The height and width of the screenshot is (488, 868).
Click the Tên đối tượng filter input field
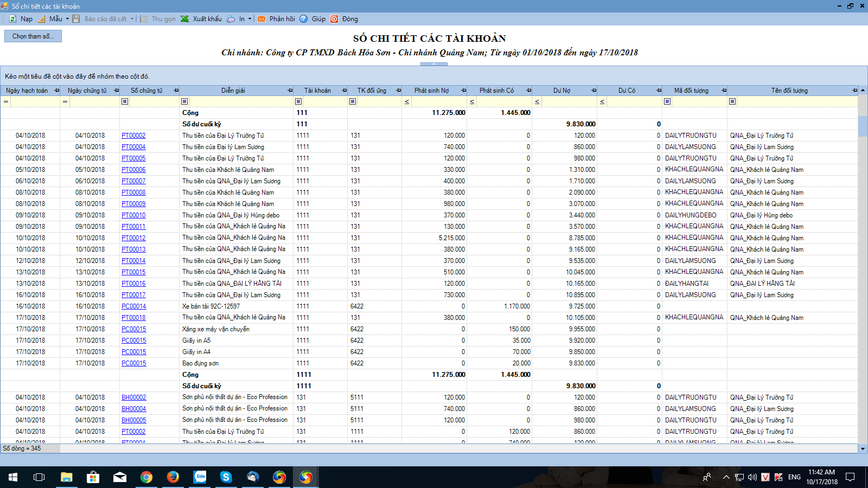797,101
